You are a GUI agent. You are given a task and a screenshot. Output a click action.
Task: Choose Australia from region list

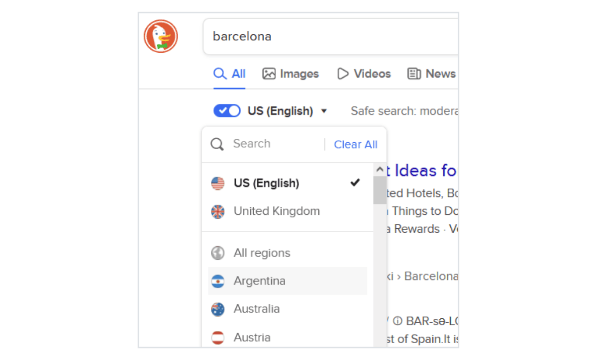(288, 309)
